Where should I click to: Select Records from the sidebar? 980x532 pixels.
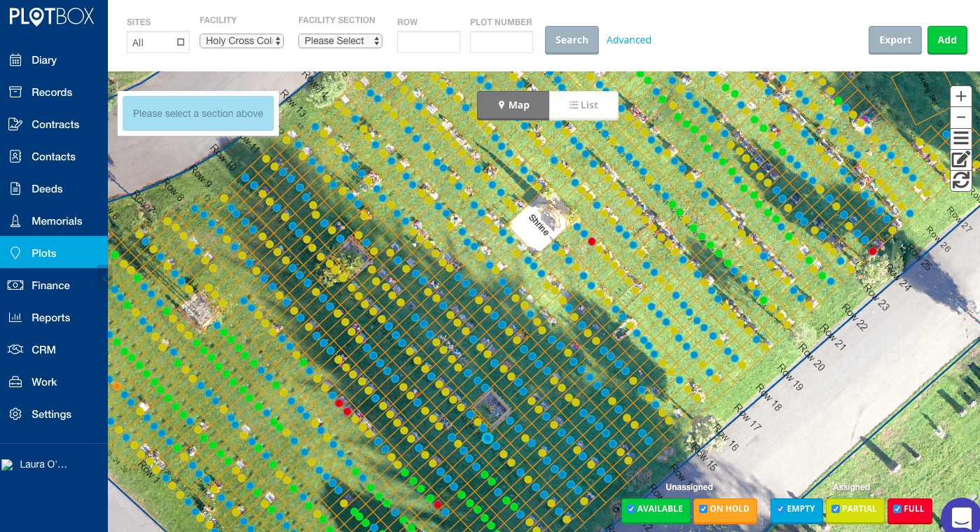[x=52, y=92]
